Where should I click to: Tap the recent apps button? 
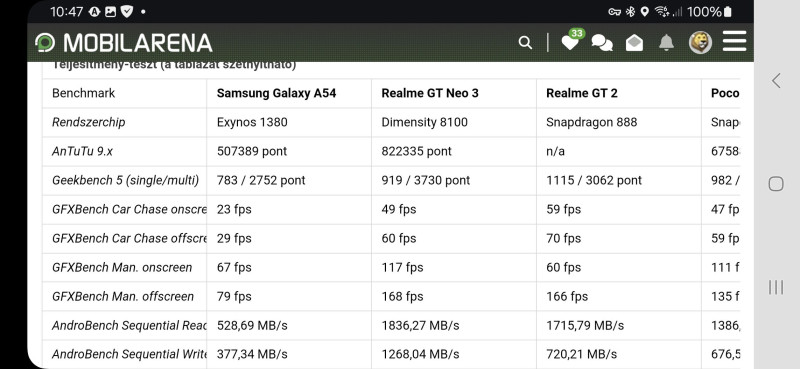coord(776,287)
